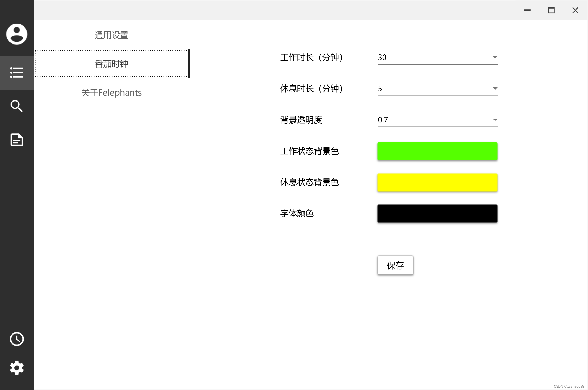The image size is (588, 390).
Task: Select the 番茄时钟 settings item
Action: pyautogui.click(x=111, y=64)
